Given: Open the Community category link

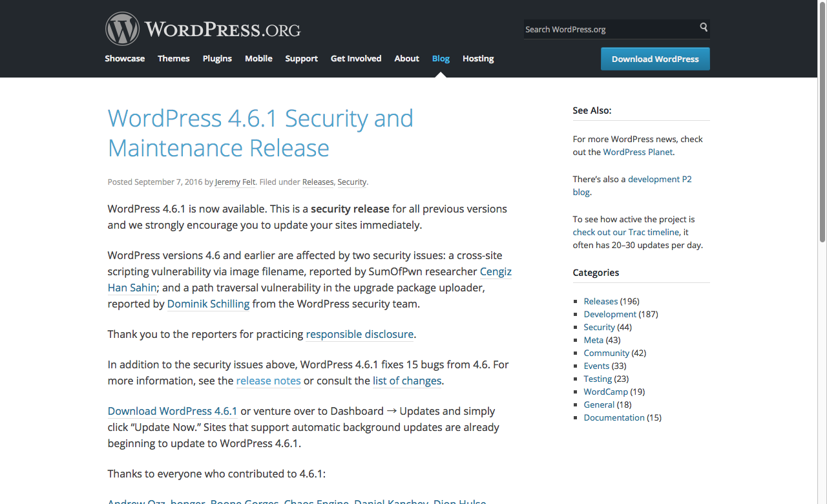Looking at the screenshot, I should point(606,353).
